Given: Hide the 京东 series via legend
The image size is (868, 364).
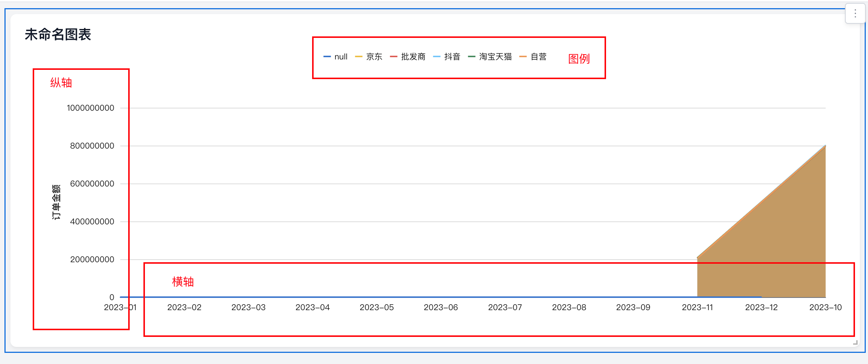Looking at the screenshot, I should pyautogui.click(x=369, y=57).
